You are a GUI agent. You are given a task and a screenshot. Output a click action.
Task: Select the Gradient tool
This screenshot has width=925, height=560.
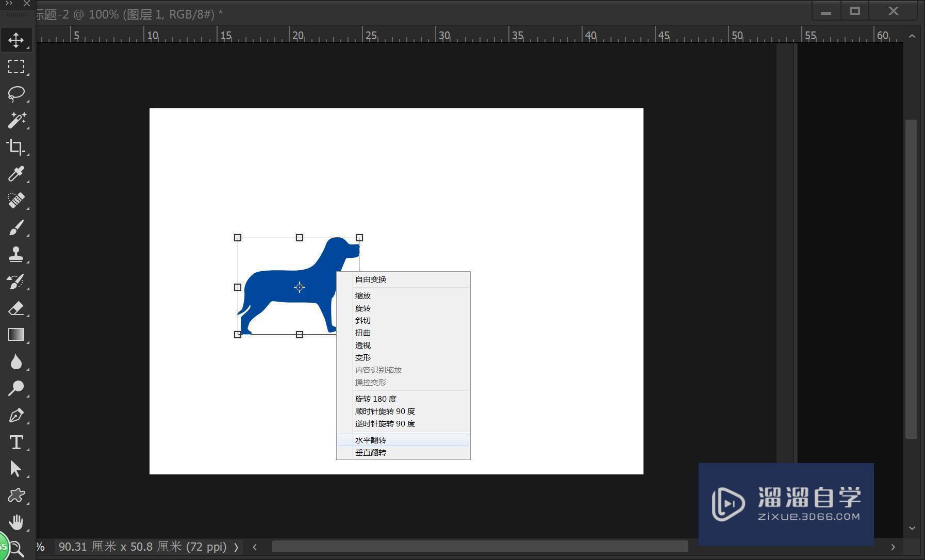coord(17,335)
